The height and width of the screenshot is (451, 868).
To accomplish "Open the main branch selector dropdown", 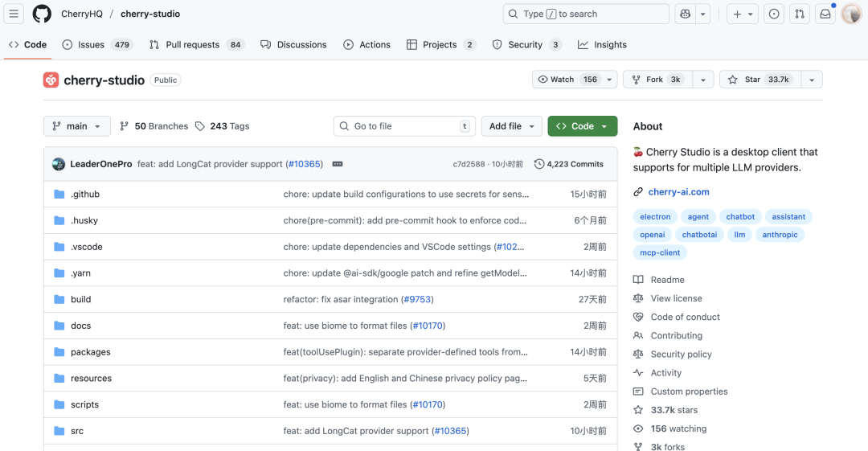I will click(x=77, y=126).
